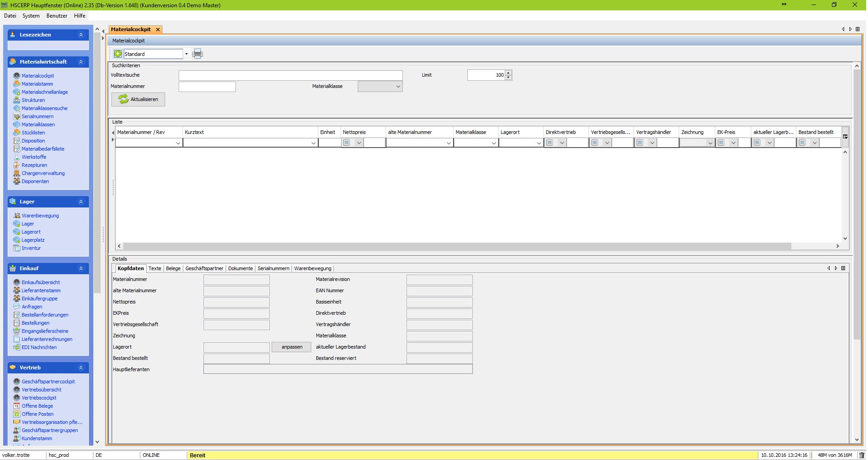
Task: Click the printer icon in toolbar
Action: (198, 54)
